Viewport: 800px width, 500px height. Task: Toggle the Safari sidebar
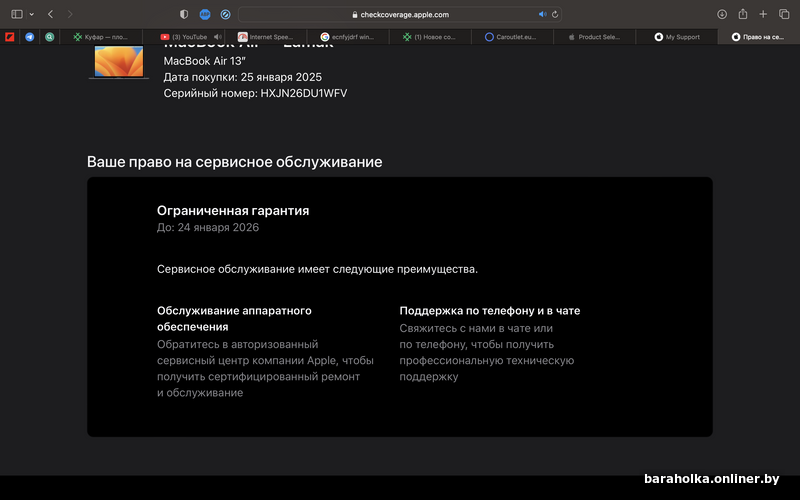pyautogui.click(x=17, y=14)
